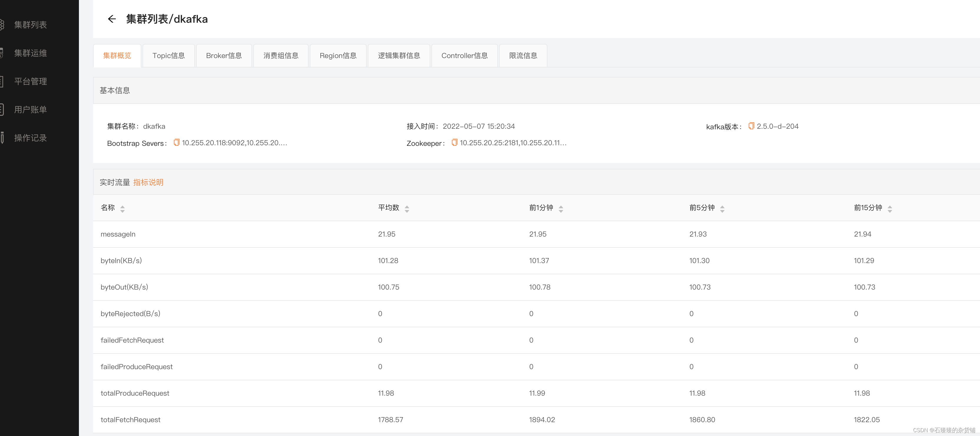
Task: Switch to the Region信息 tab
Action: [x=338, y=56]
